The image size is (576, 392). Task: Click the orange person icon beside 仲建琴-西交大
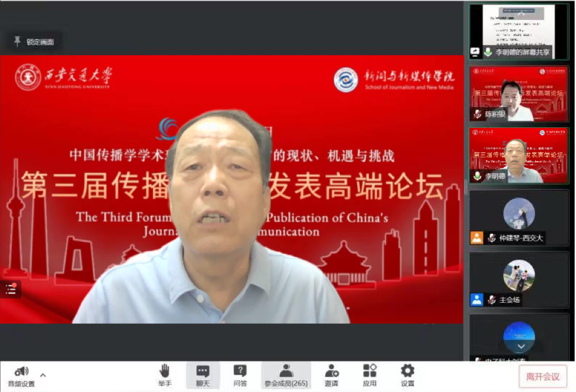tap(477, 238)
